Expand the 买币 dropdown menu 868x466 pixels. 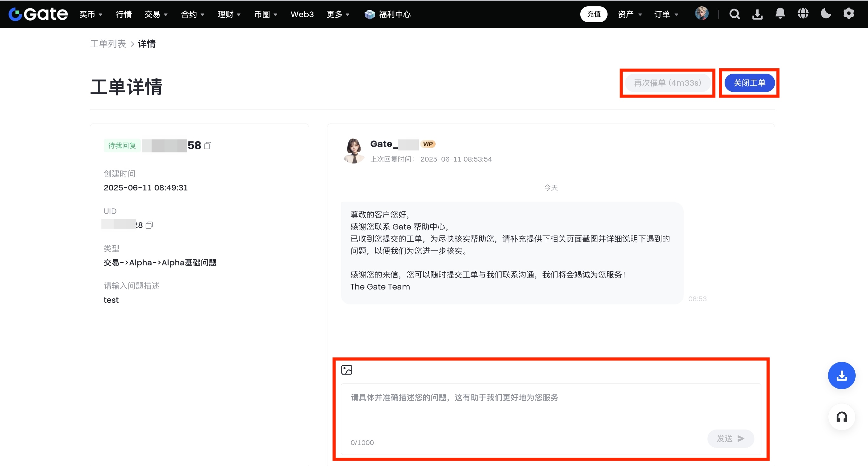pos(91,14)
